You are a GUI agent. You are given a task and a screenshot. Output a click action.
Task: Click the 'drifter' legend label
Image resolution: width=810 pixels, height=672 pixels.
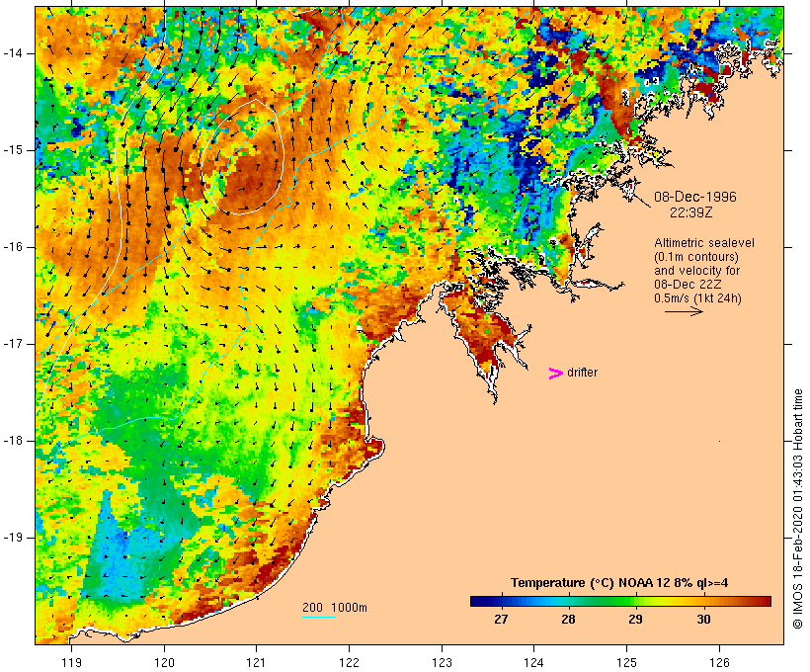click(582, 373)
